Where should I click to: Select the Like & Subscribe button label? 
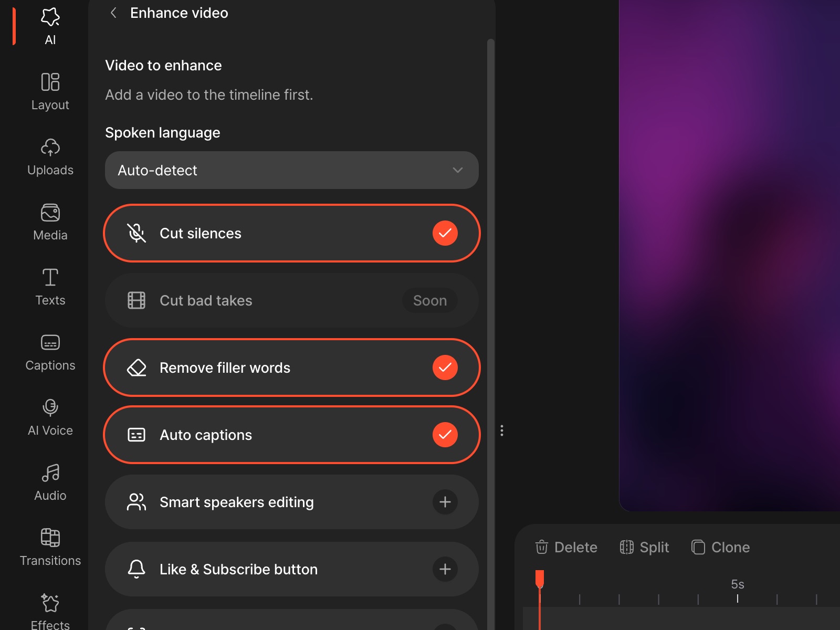click(x=239, y=569)
